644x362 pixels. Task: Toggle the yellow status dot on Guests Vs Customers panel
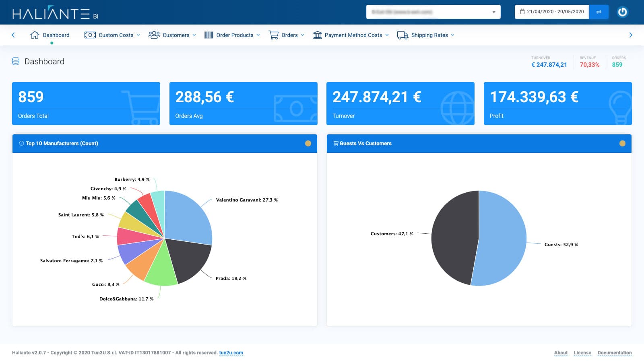pyautogui.click(x=623, y=143)
